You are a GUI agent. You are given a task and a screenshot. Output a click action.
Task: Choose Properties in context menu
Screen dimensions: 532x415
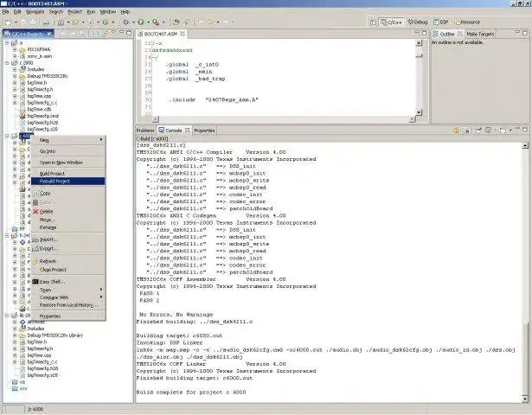67,316
